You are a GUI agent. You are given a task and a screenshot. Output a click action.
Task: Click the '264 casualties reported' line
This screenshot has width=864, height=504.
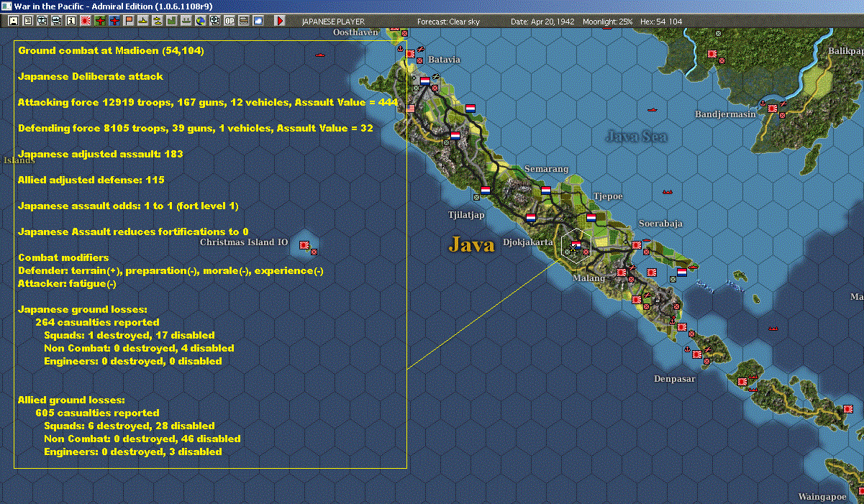pos(97,322)
